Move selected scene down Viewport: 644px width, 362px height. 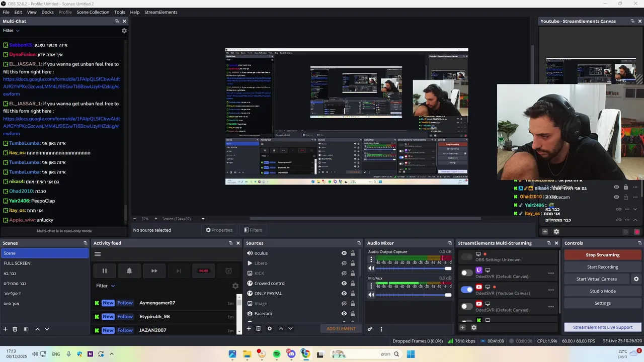(47, 329)
